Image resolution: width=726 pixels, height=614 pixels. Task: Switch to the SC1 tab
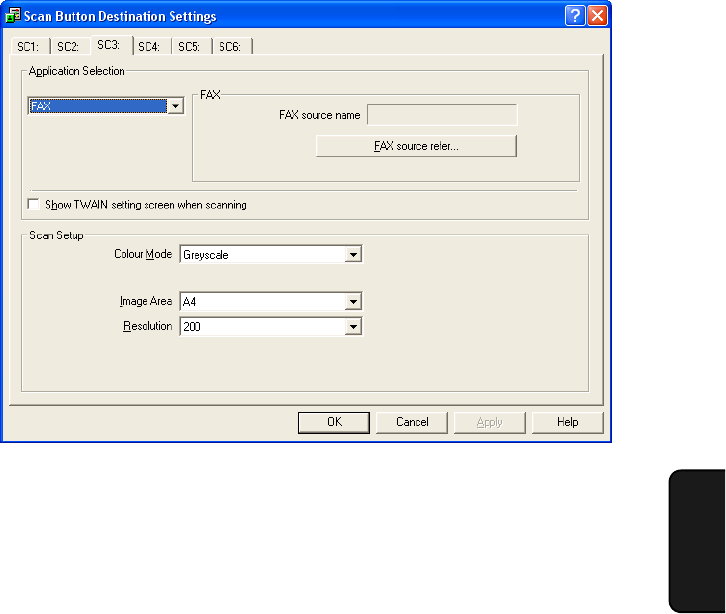[x=27, y=47]
